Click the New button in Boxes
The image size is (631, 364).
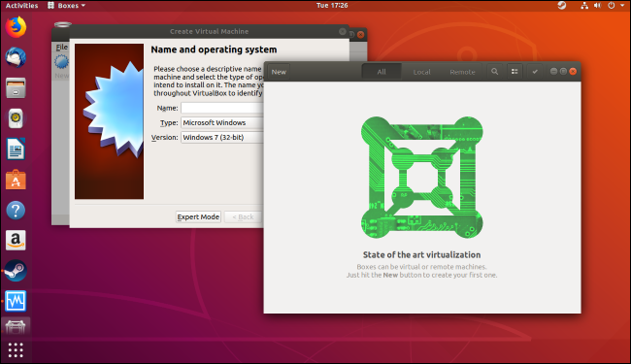279,72
